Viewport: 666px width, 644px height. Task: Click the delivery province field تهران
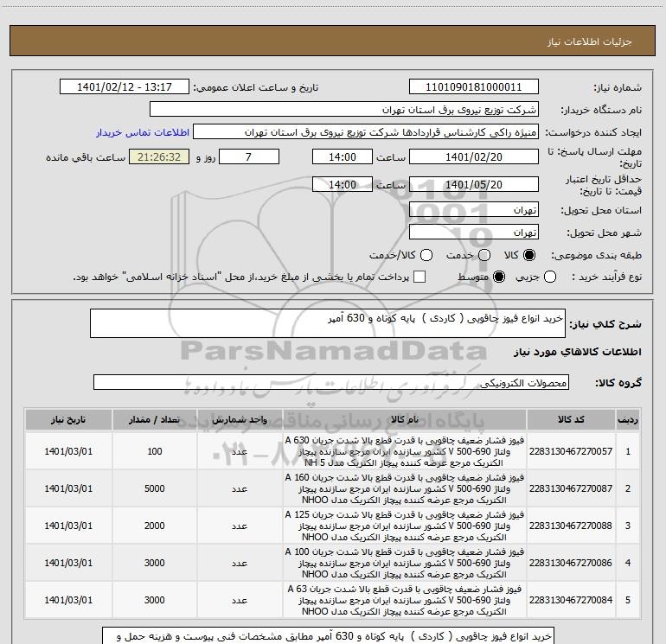click(x=474, y=209)
